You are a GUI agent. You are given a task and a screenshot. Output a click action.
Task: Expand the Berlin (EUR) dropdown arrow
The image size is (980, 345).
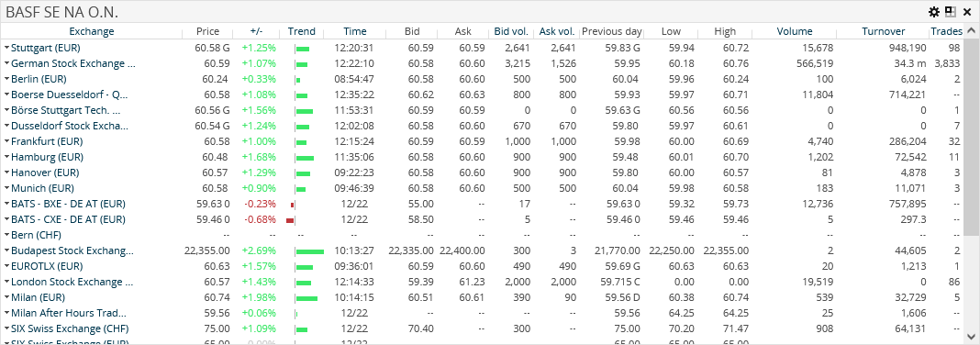pos(6,79)
